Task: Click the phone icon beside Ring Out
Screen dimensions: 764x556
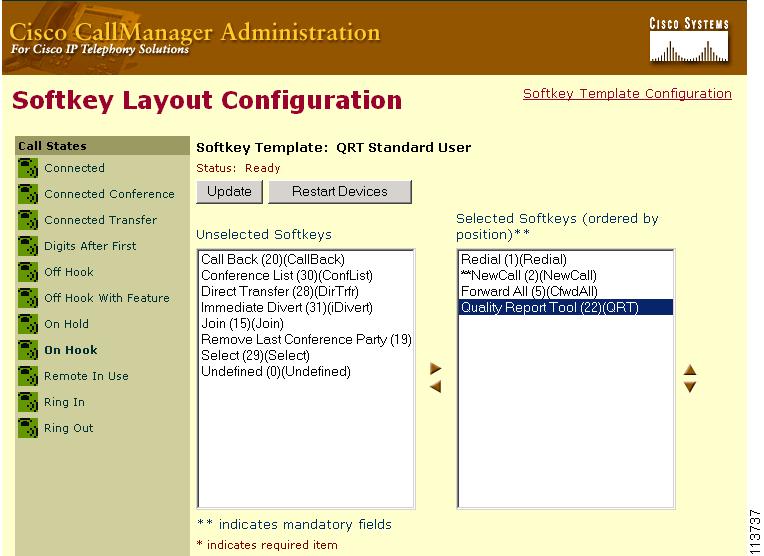Action: click(x=28, y=428)
